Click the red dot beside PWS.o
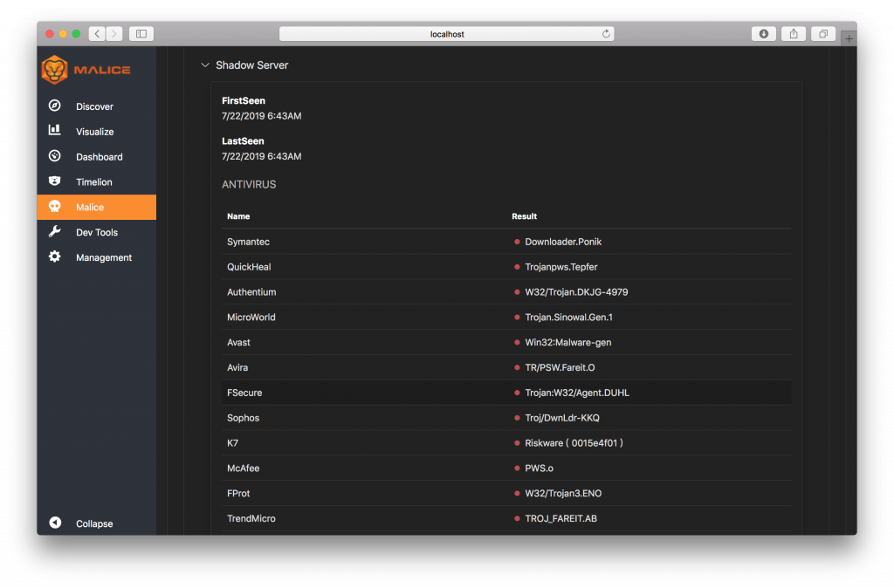The image size is (894, 588). click(517, 468)
